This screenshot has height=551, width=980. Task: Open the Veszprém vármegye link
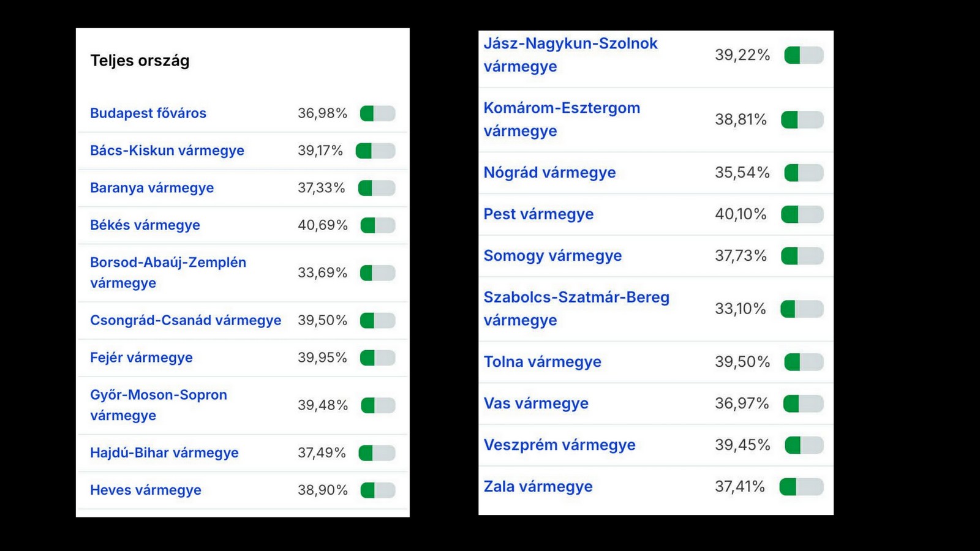coord(559,445)
